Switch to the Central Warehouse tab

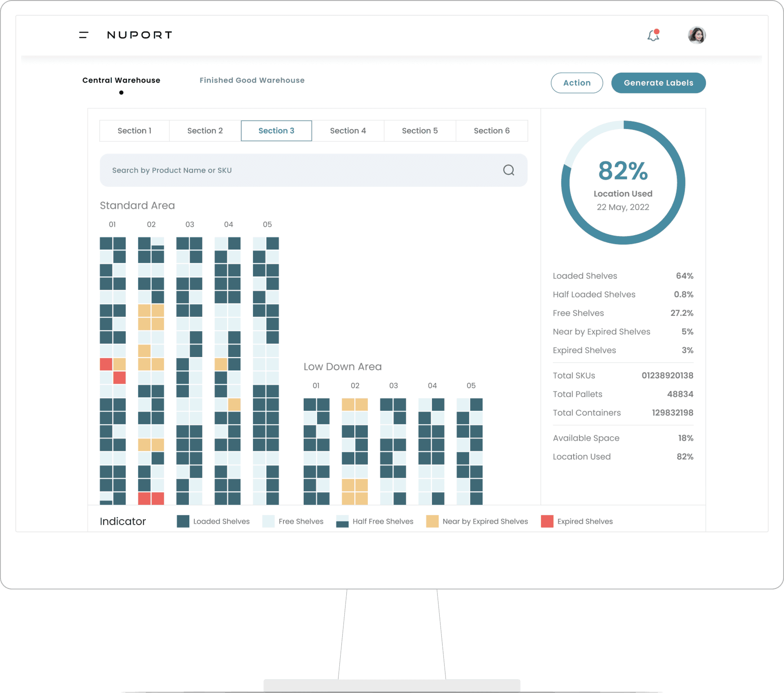coord(120,80)
